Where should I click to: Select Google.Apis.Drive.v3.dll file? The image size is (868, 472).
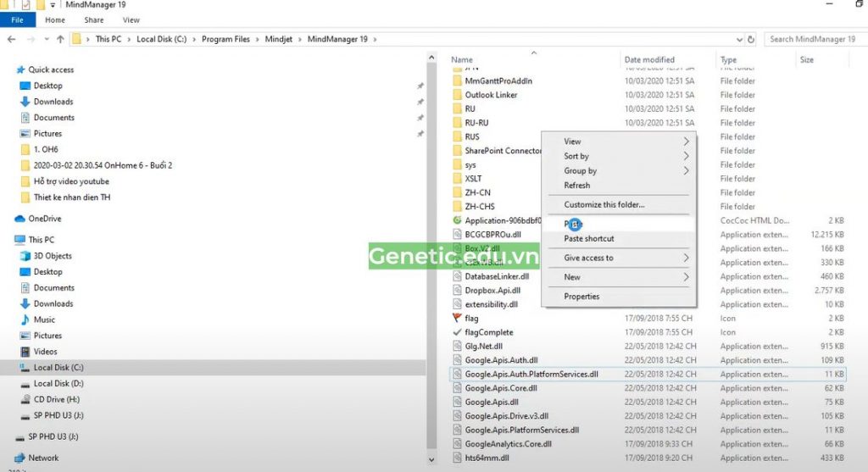point(507,416)
